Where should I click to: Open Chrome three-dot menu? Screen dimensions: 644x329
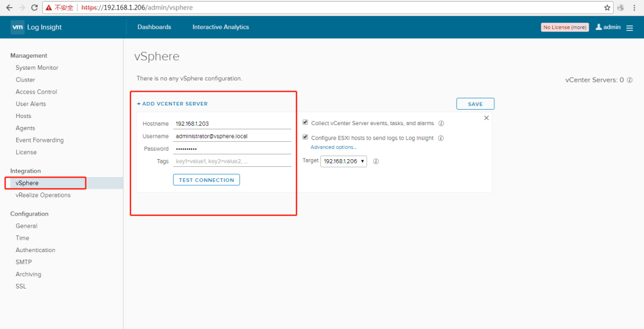coord(634,7)
